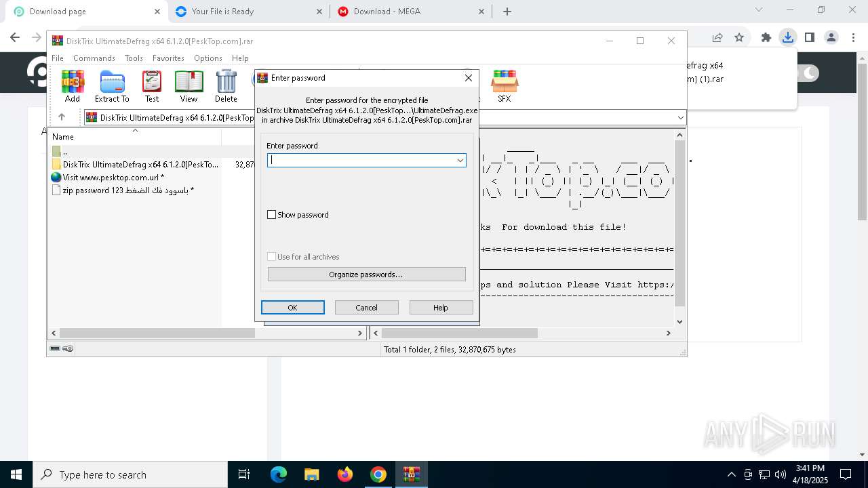Screen dimensions: 868x488
Task: Enable the Show password checkbox
Action: (272, 215)
